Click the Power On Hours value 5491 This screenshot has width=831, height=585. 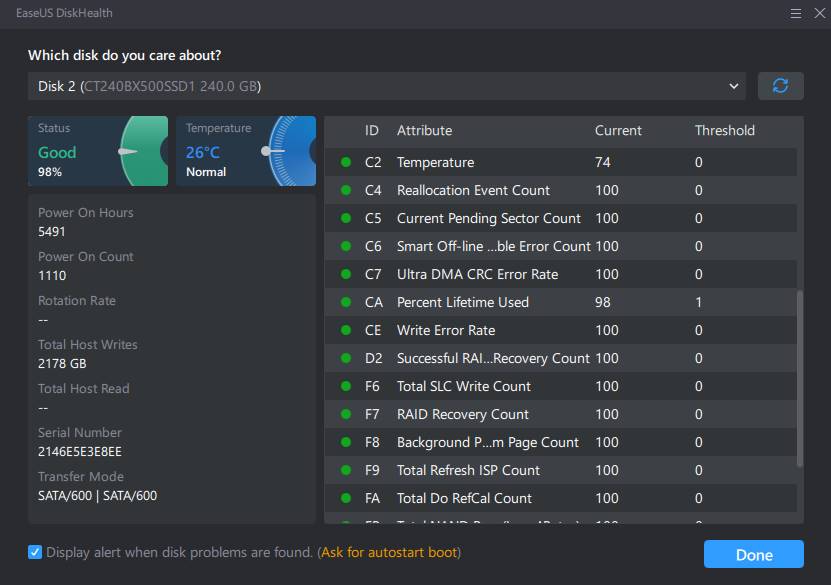pyautogui.click(x=51, y=232)
